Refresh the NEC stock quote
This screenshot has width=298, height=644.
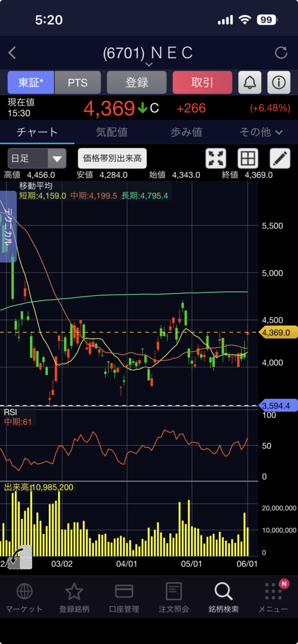pos(281,53)
